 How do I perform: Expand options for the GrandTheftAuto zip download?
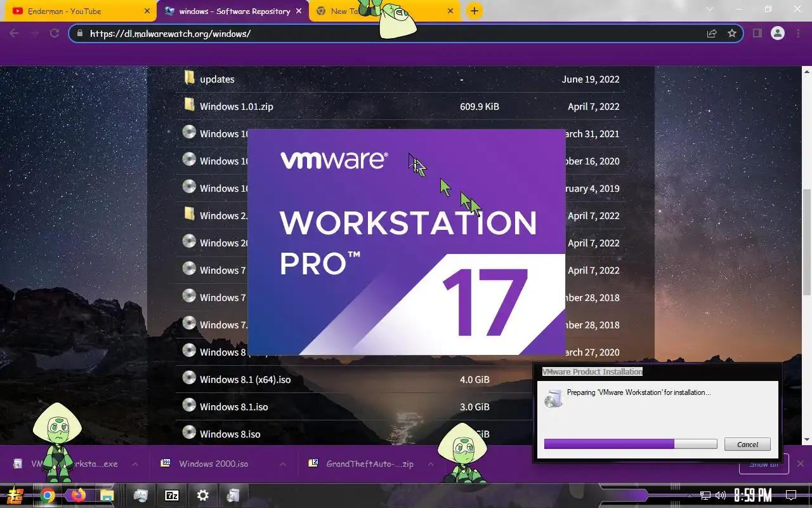coord(431,464)
